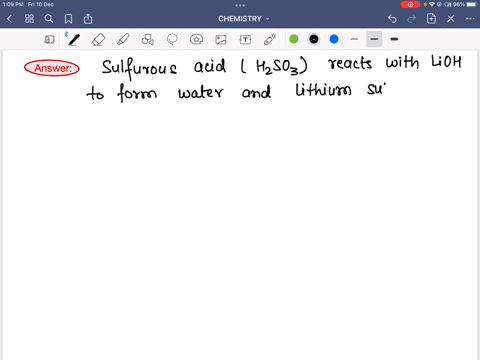Viewport: 480px width, 360px height.
Task: Toggle the read-only mode icon
Action: click(49, 40)
